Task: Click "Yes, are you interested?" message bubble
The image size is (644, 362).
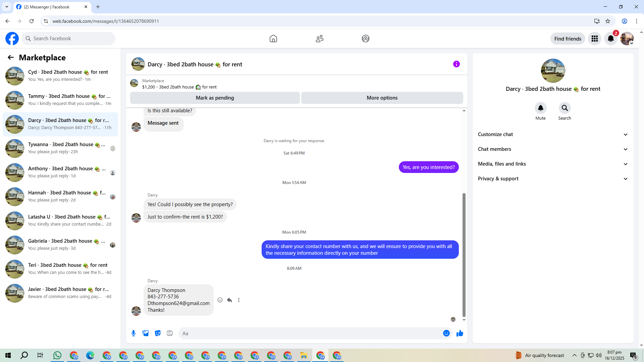Action: tap(428, 167)
